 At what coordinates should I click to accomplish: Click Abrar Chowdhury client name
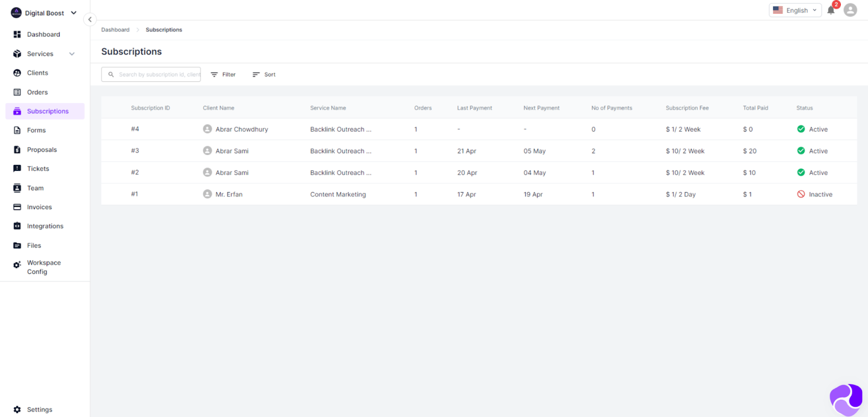click(242, 129)
